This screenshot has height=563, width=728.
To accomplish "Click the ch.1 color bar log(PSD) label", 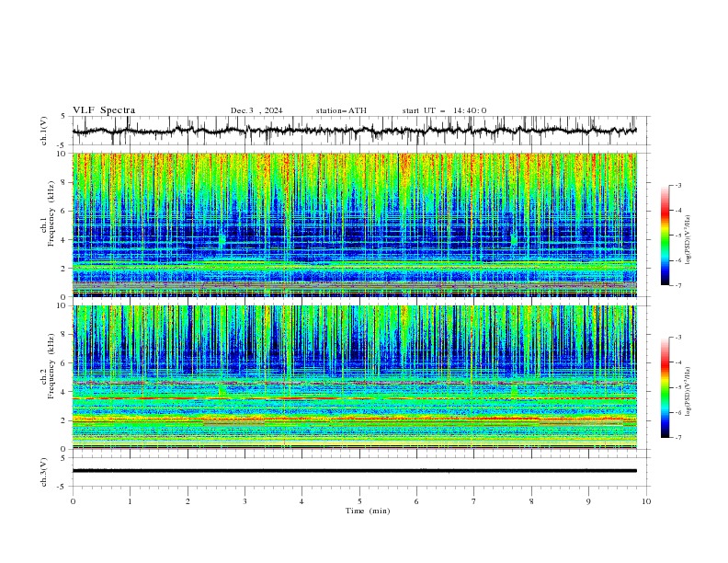I will point(688,240).
